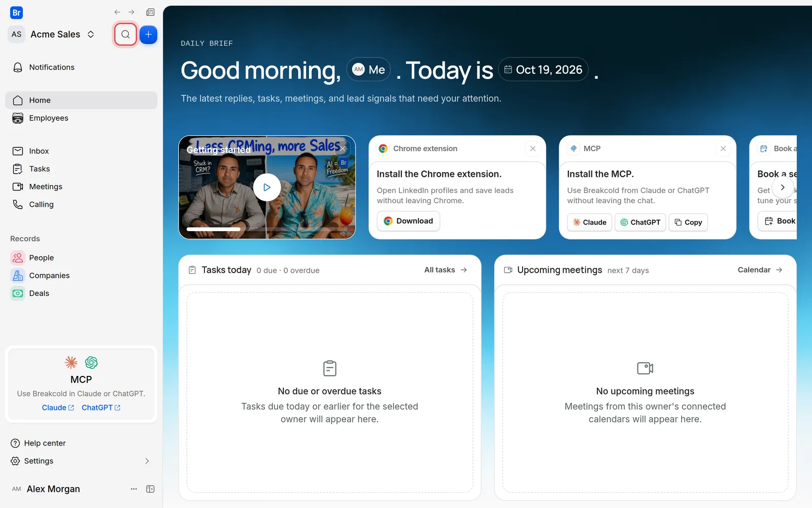
Task: Open Meetings in the sidebar
Action: [81, 186]
